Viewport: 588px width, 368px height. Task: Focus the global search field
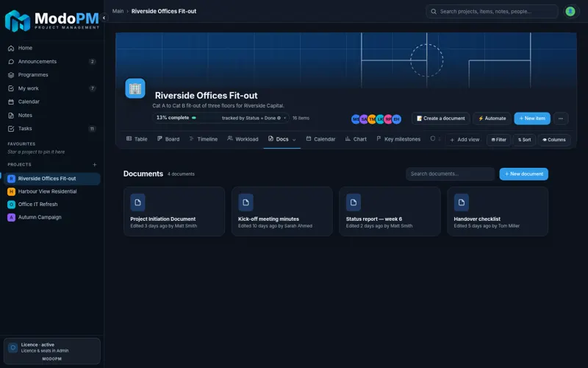point(492,11)
